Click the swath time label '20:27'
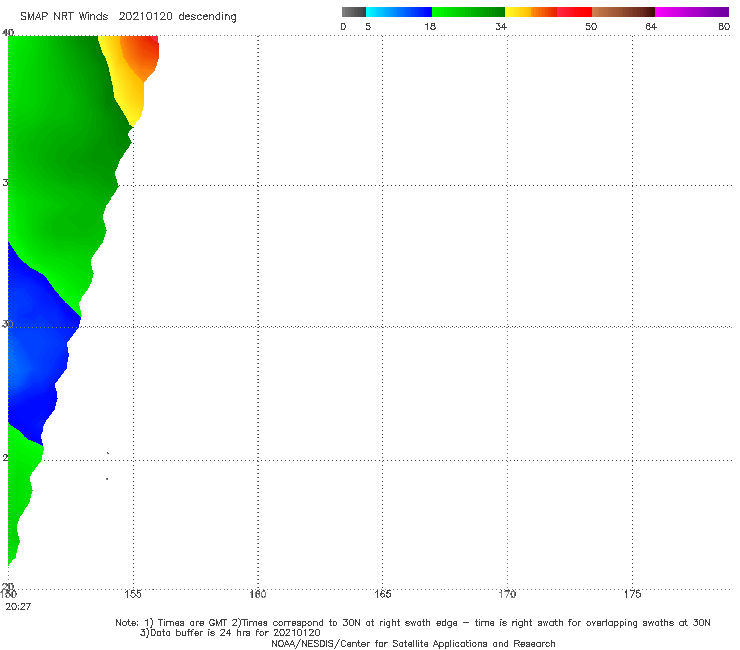740x650 pixels. pos(18,607)
